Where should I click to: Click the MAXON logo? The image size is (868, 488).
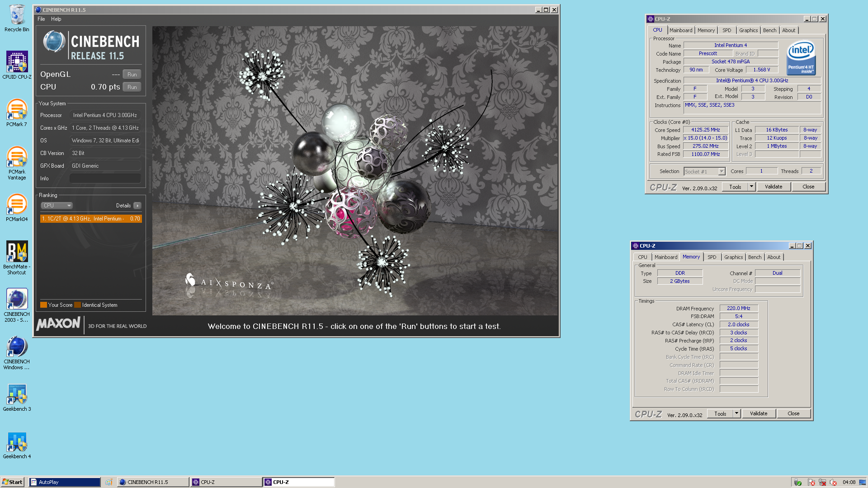pos(58,324)
